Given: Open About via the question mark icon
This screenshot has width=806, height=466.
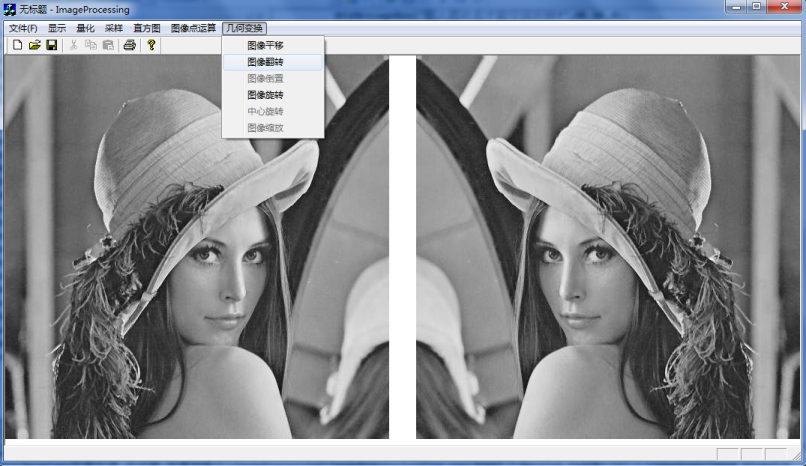Looking at the screenshot, I should coord(151,45).
